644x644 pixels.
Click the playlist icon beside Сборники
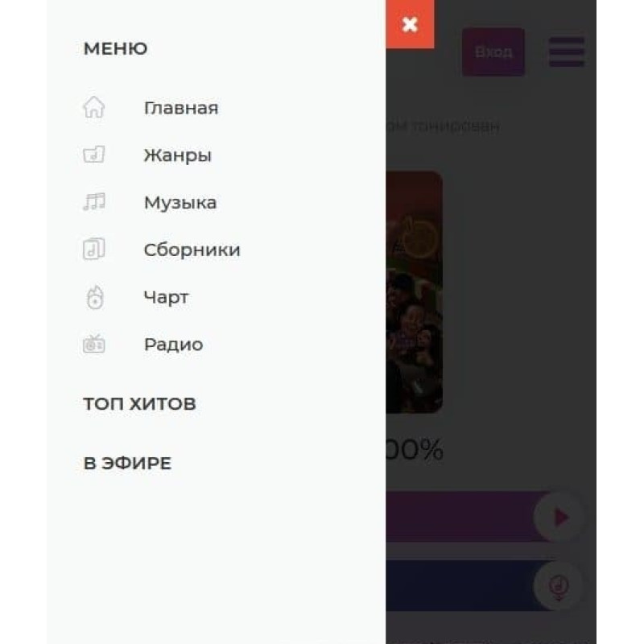click(x=94, y=250)
